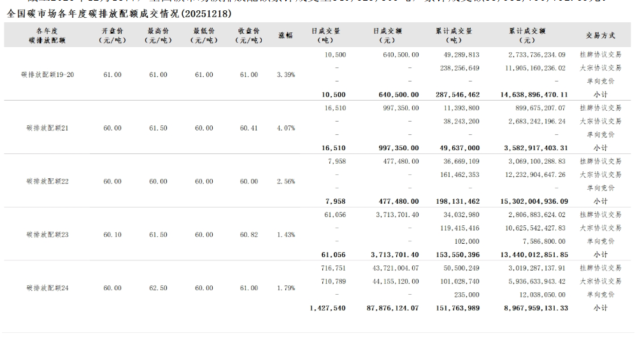Click the 收盘价 column header
This screenshot has width=644, height=338.
pyautogui.click(x=248, y=35)
